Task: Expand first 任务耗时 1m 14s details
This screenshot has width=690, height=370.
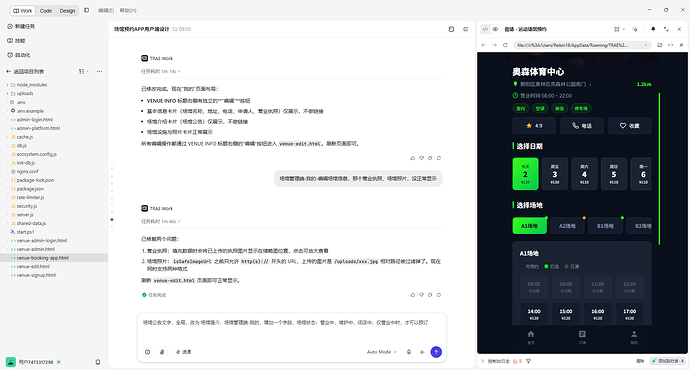Action: 161,71
